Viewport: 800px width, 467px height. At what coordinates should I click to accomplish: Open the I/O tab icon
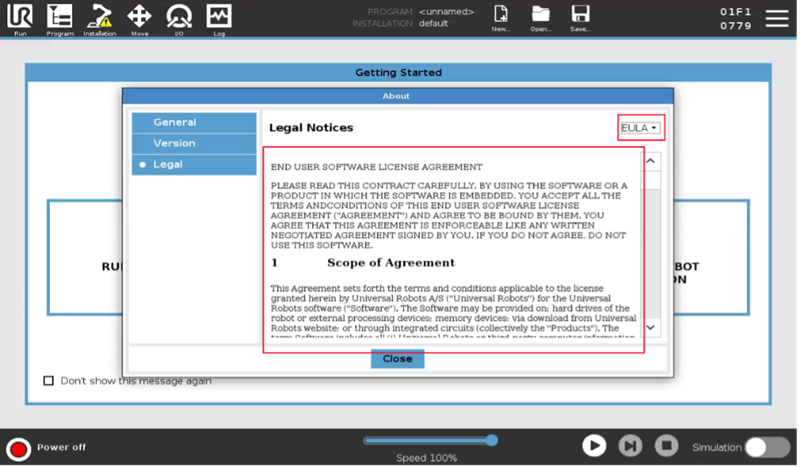179,17
